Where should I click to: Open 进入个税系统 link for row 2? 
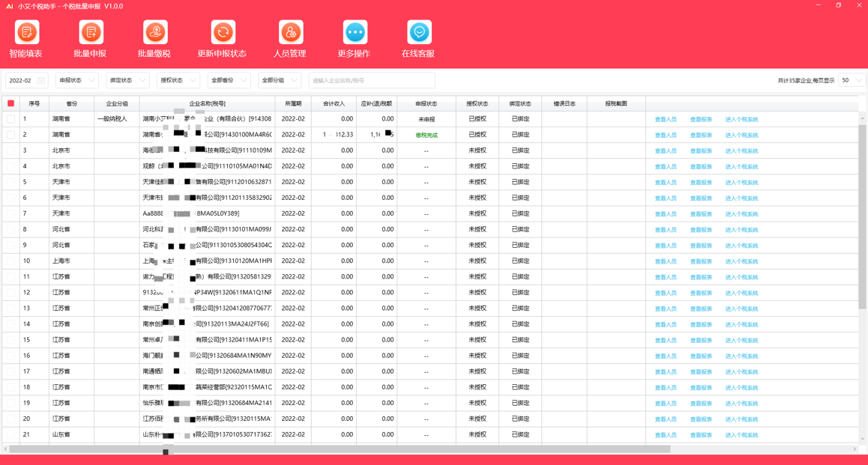[741, 135]
